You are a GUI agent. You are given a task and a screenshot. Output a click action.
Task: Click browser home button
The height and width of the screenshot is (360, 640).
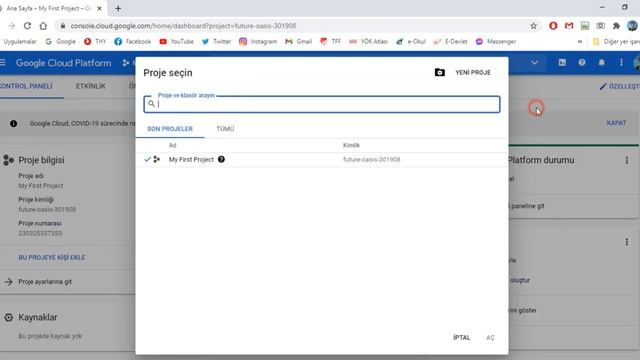tap(43, 26)
